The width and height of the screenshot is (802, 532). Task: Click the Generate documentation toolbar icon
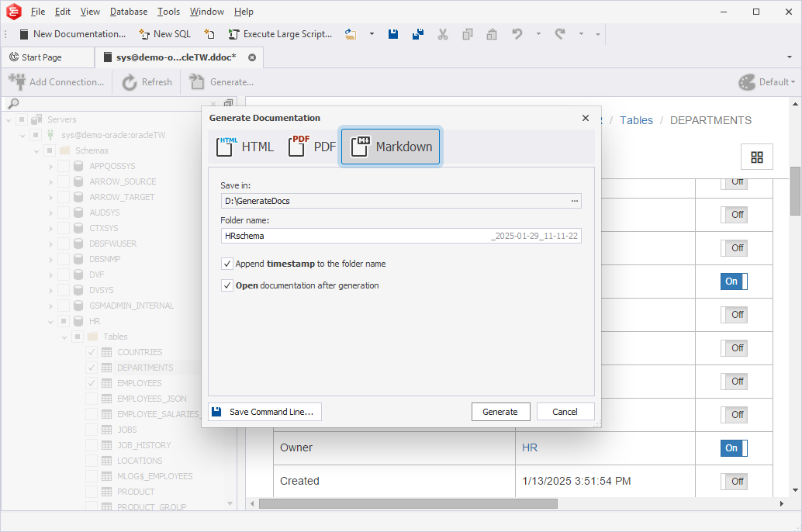[196, 82]
